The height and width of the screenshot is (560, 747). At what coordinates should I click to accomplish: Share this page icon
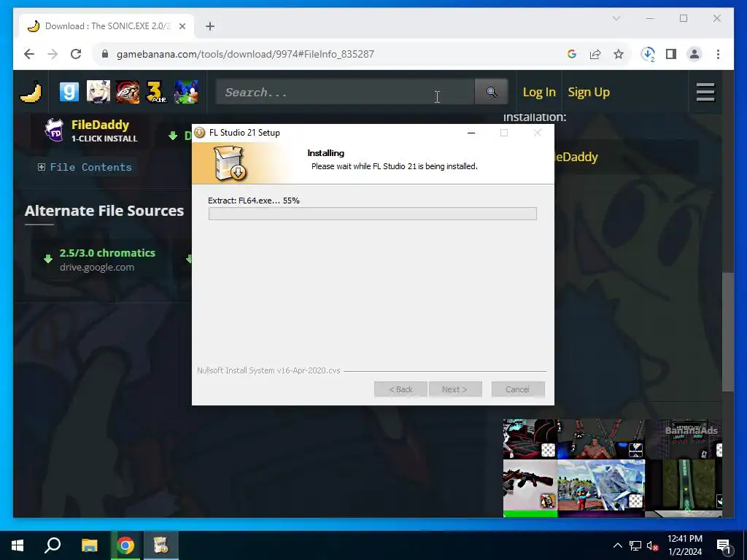click(595, 54)
